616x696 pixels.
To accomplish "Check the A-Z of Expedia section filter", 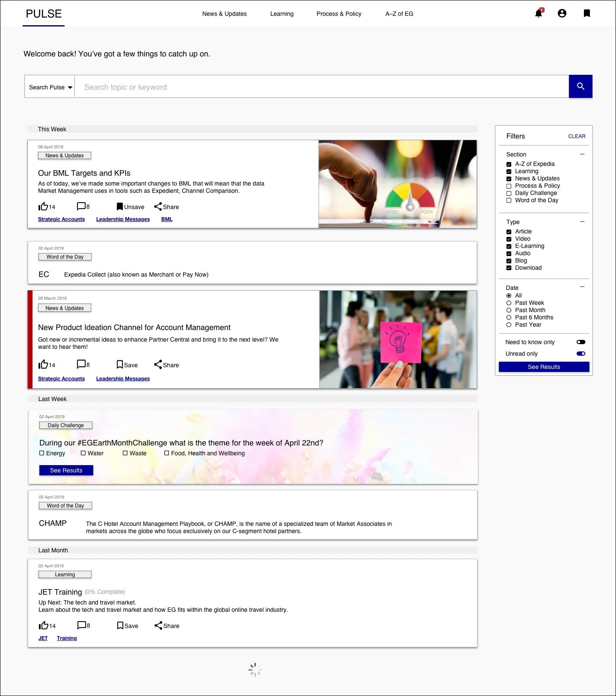I will click(509, 164).
